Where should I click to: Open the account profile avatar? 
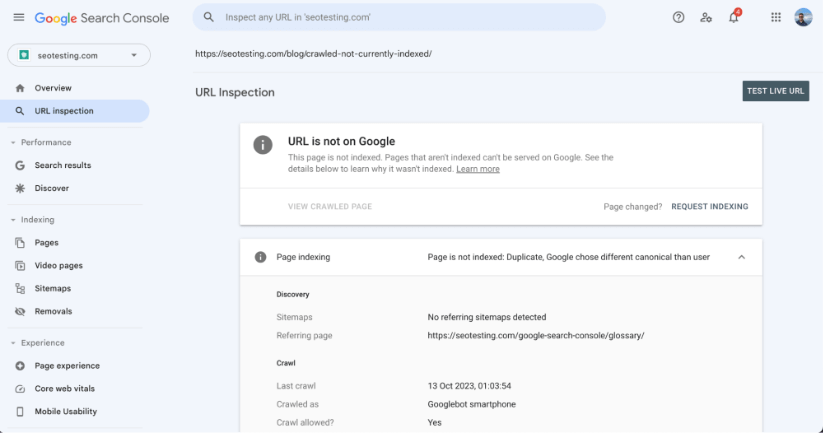(803, 17)
